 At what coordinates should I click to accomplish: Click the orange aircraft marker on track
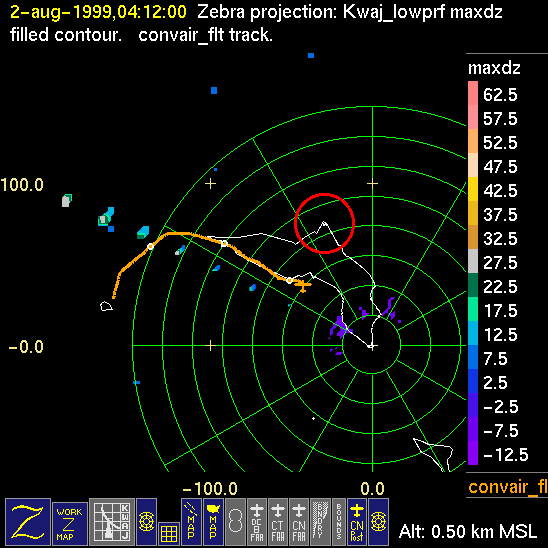click(303, 286)
